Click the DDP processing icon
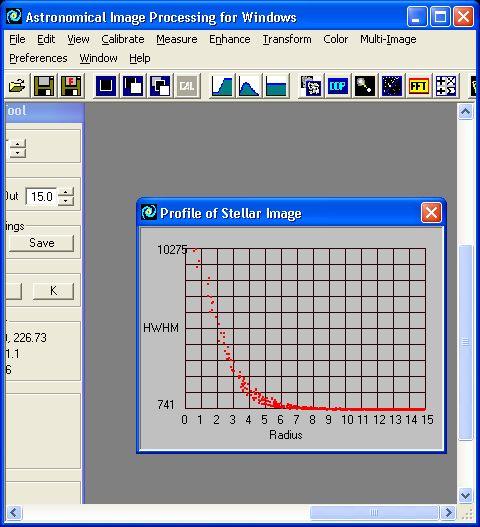The image size is (480, 527). tap(337, 86)
